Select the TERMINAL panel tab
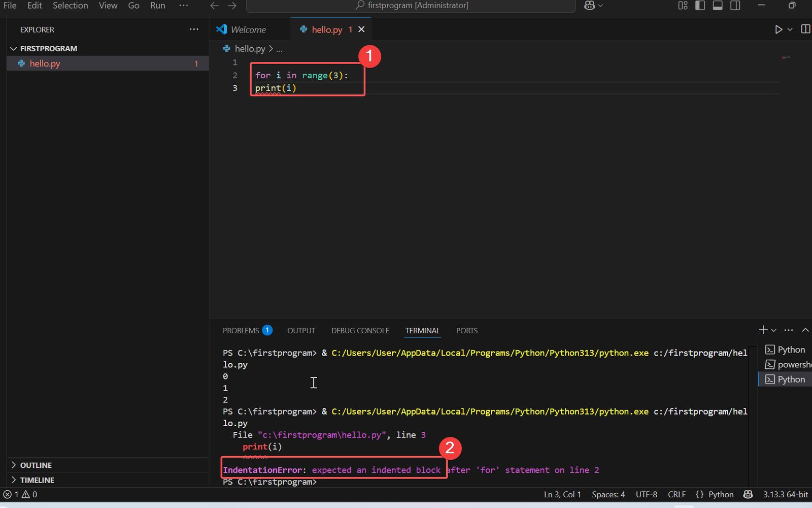This screenshot has width=812, height=508. point(422,331)
